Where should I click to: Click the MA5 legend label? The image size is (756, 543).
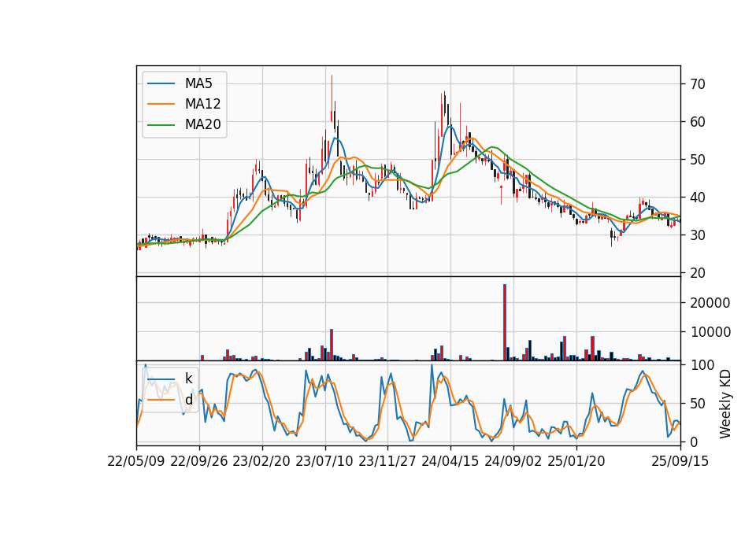point(198,83)
